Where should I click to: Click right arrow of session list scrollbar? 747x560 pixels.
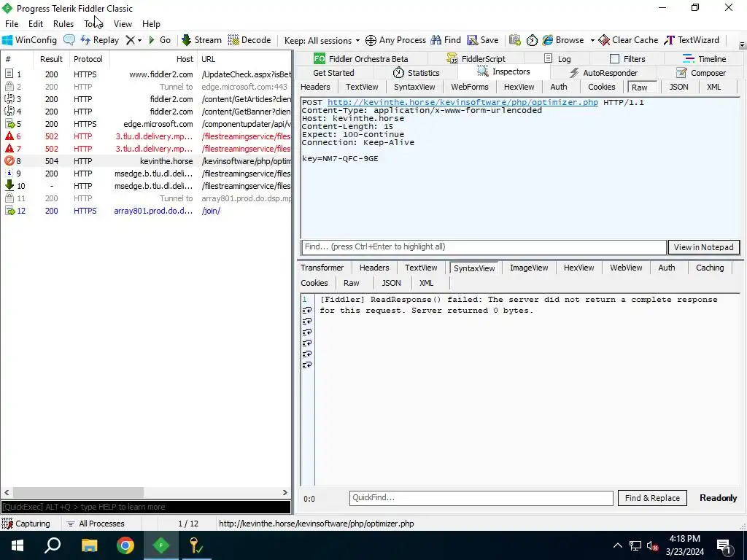pyautogui.click(x=285, y=492)
